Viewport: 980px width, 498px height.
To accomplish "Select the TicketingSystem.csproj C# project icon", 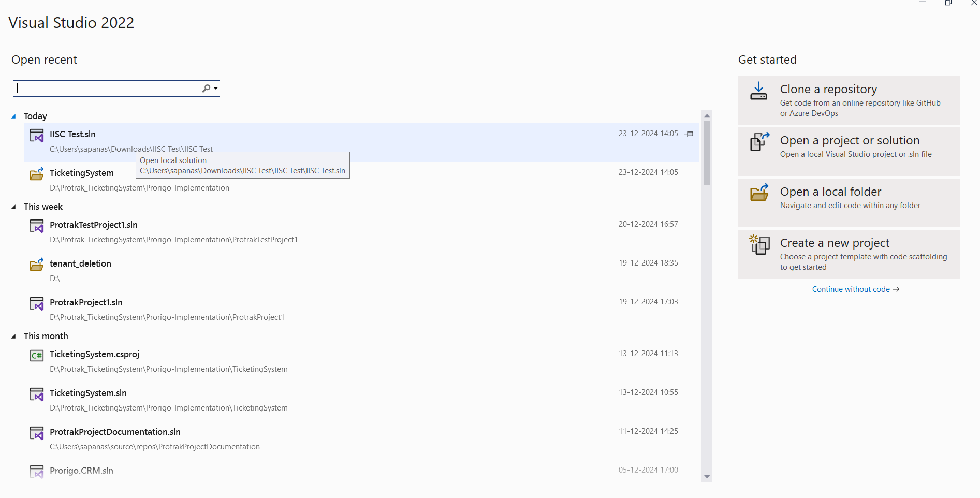I will point(36,356).
